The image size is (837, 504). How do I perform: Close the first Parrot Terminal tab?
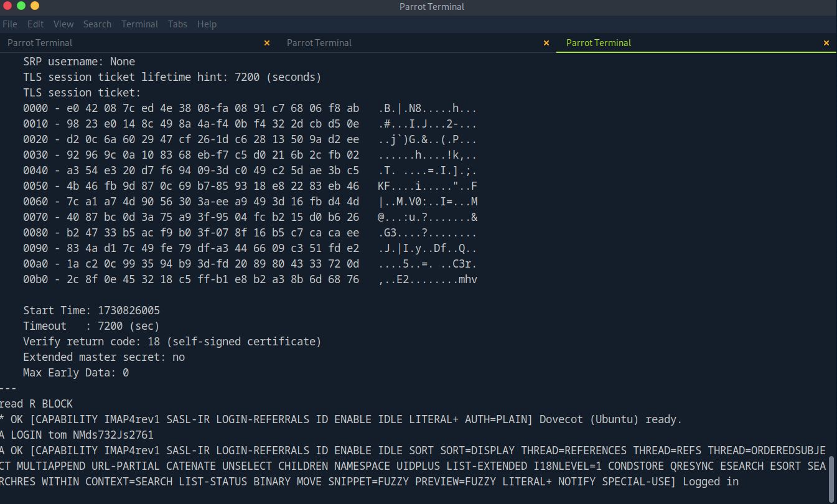point(267,43)
